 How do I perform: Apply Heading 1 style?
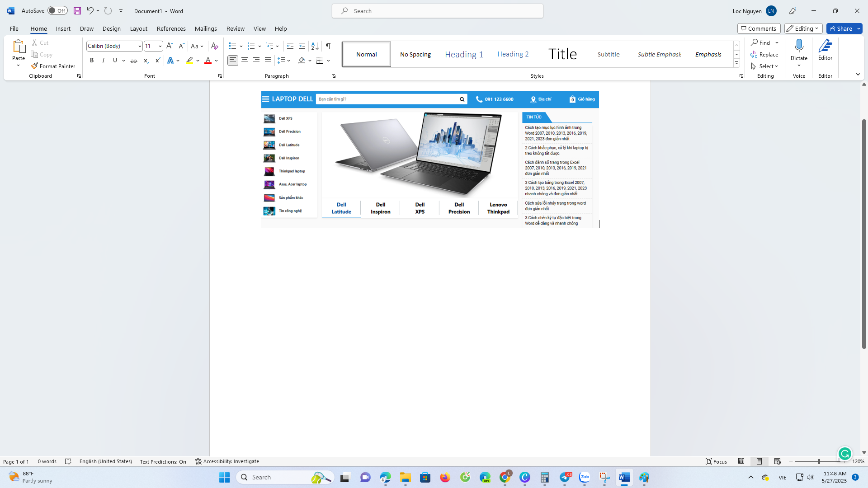[x=464, y=54]
